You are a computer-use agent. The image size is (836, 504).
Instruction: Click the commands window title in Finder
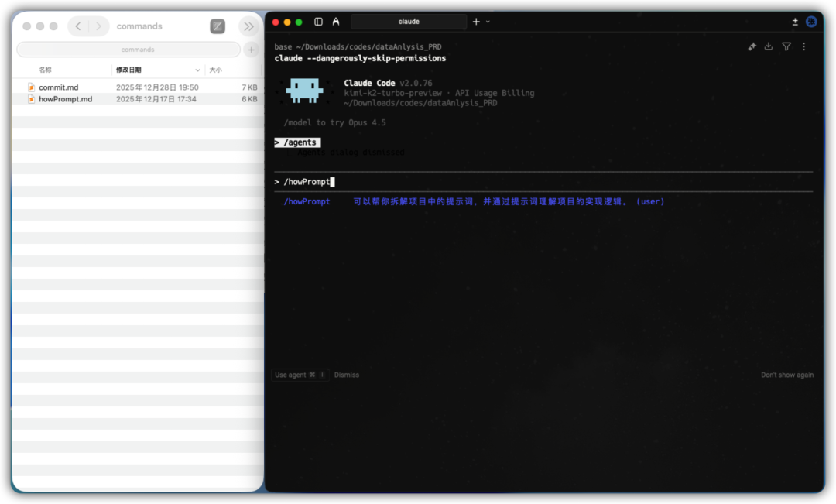click(x=139, y=26)
